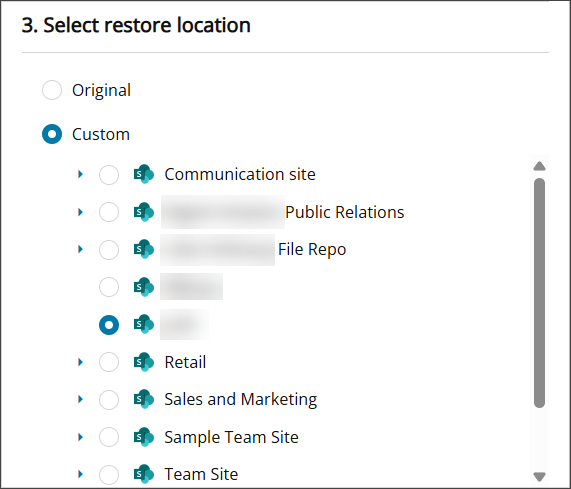Click the SharePoint icon beside Public Relations
This screenshot has width=571, height=489.
tap(143, 212)
